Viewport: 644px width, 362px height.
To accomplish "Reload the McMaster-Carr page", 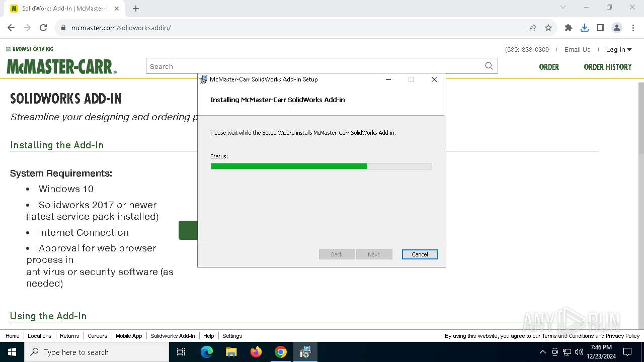I will pos(43,28).
